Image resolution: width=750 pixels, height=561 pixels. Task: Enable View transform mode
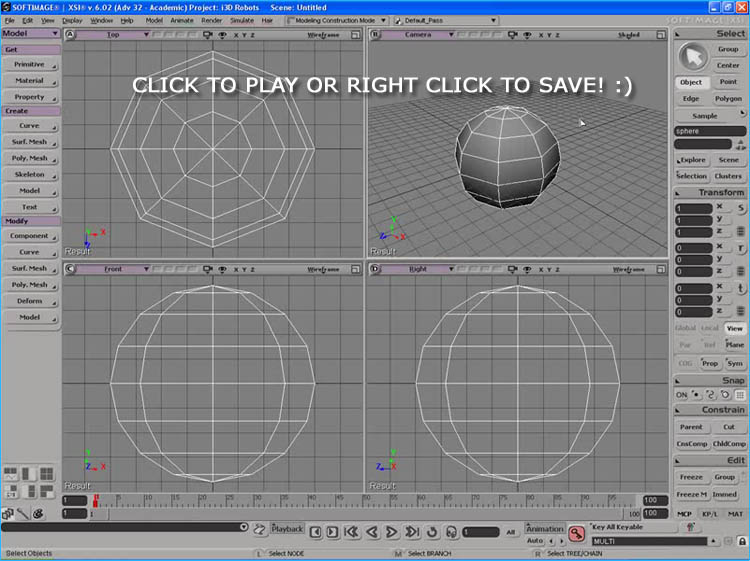click(x=735, y=328)
